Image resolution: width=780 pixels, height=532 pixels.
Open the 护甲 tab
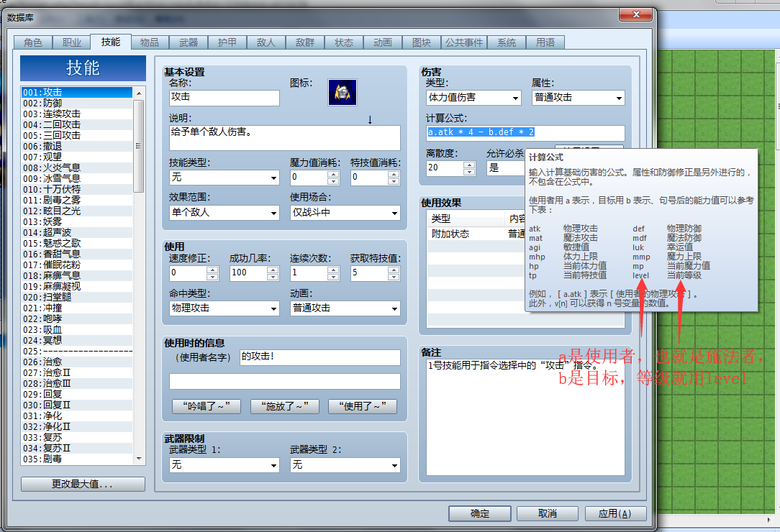point(227,42)
